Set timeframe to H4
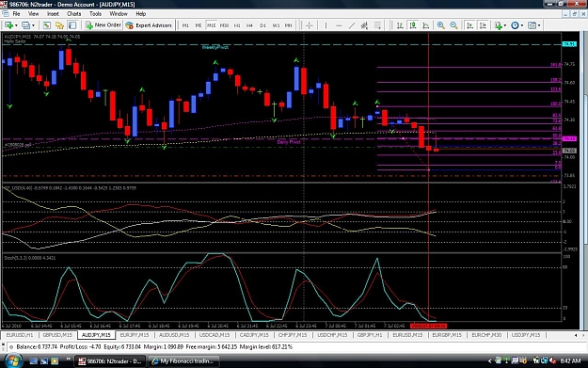The width and height of the screenshot is (588, 368). (249, 25)
